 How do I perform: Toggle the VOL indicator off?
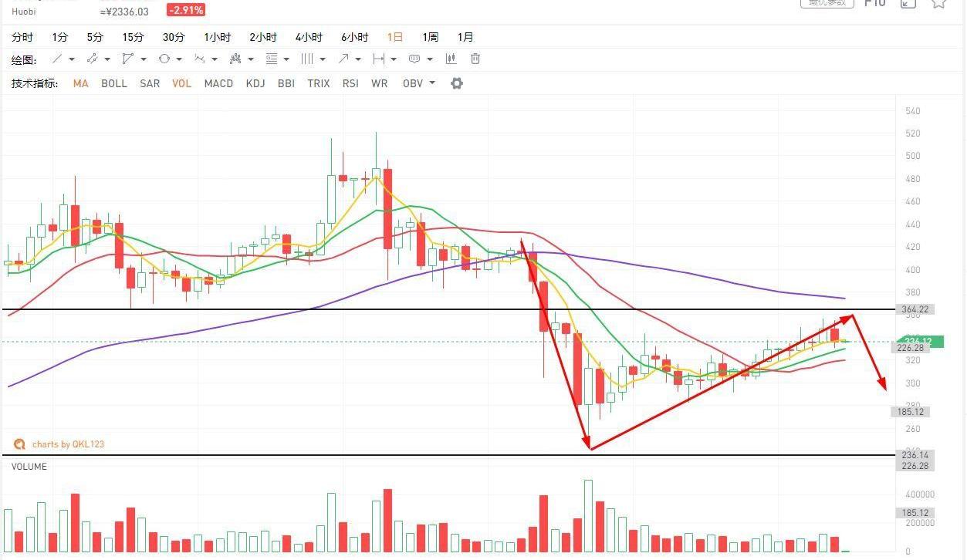point(182,83)
